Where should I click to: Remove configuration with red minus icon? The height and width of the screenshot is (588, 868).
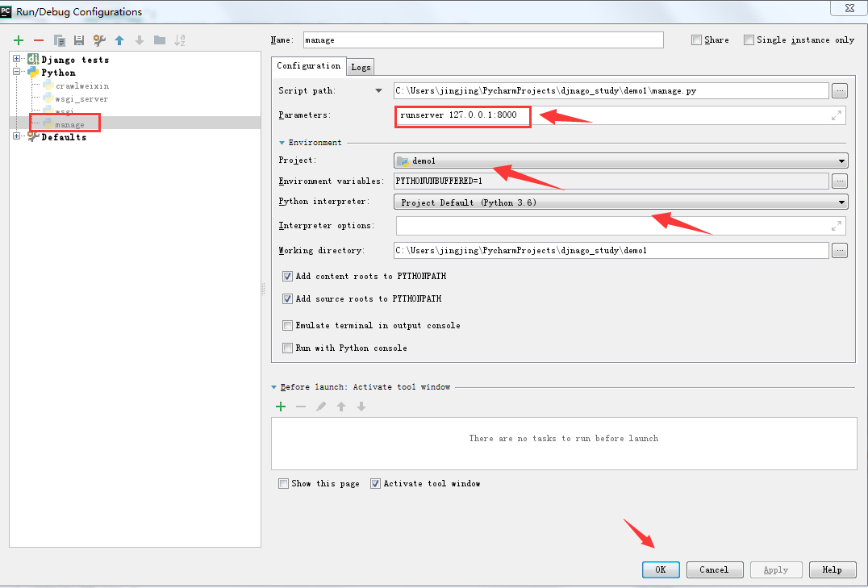[39, 40]
